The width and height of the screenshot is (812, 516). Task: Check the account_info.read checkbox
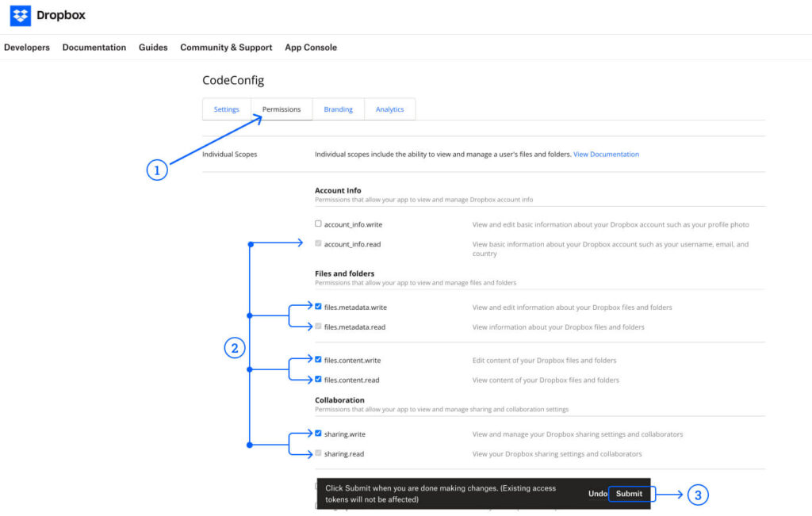[x=318, y=243]
